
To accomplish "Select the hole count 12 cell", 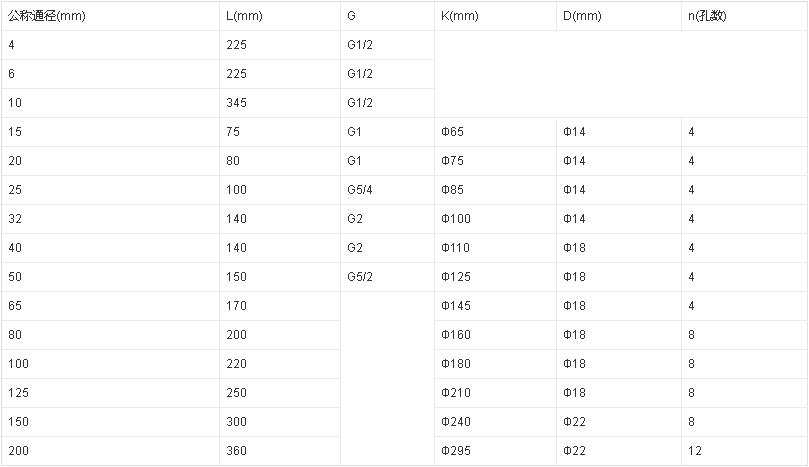I will pyautogui.click(x=695, y=451).
